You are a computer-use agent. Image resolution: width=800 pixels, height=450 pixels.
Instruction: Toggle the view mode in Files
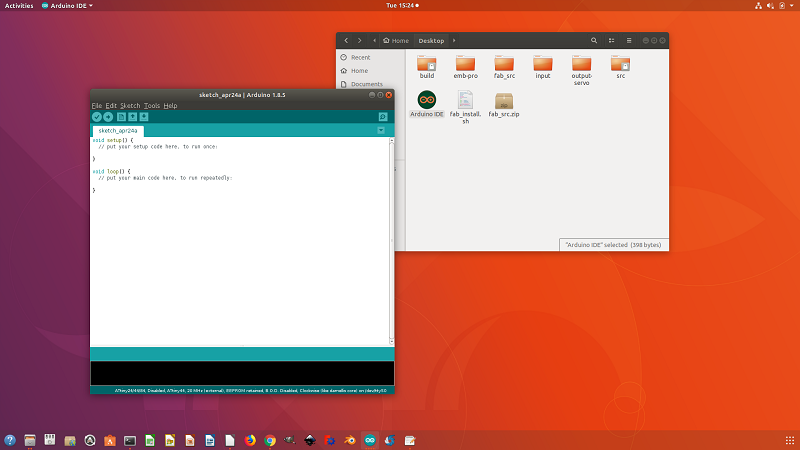pos(611,40)
